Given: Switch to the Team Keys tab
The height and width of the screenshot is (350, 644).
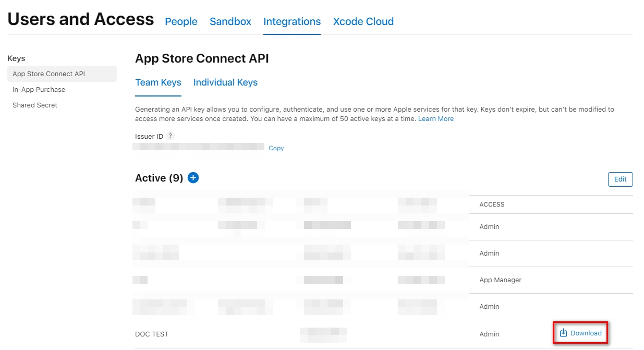Looking at the screenshot, I should [158, 82].
